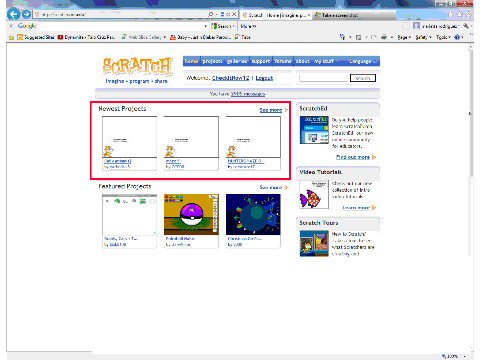
Task: Open the Pokeball featured project thumbnail
Action: point(191,215)
